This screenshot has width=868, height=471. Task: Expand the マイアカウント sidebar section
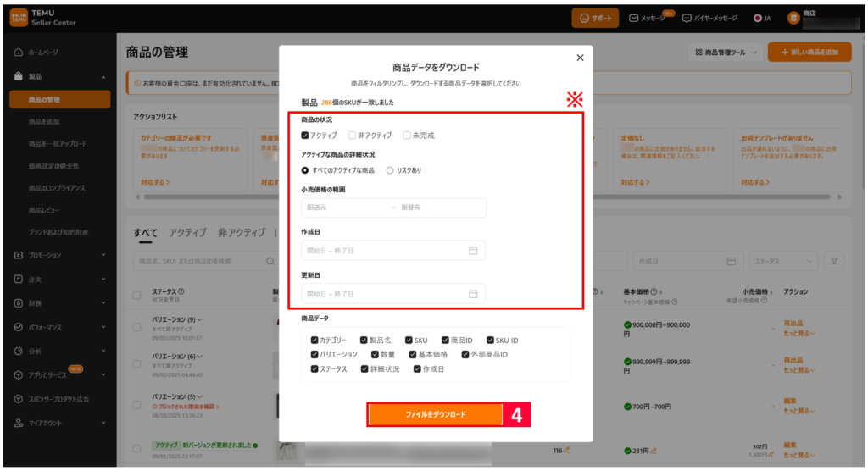coord(103,423)
